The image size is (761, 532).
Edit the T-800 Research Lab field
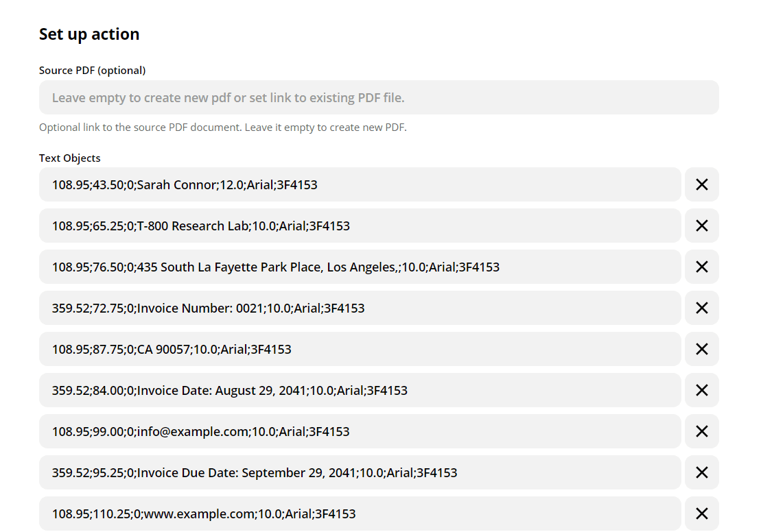(360, 226)
